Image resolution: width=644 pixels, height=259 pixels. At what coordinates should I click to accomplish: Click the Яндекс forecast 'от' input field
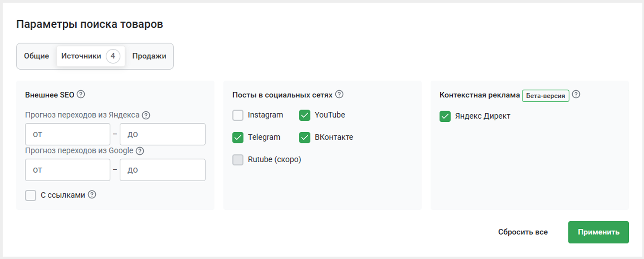click(68, 134)
